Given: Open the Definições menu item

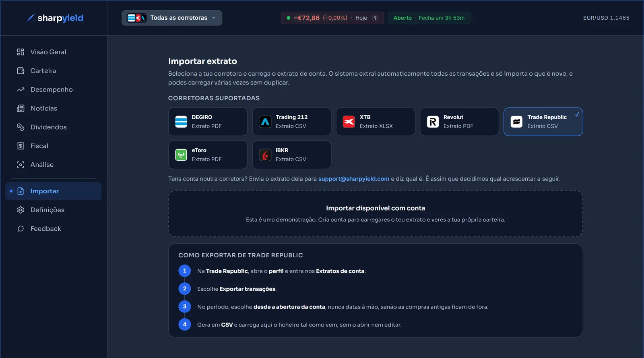Looking at the screenshot, I should pyautogui.click(x=54, y=210).
